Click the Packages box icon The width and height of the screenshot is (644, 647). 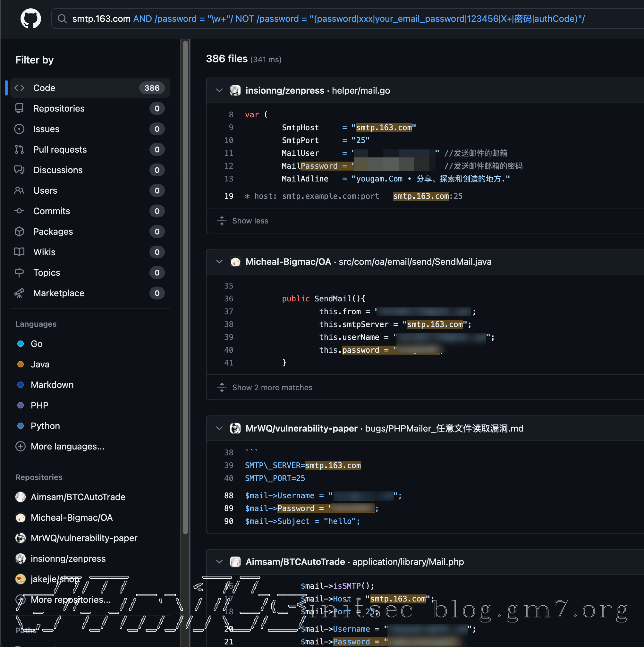(x=20, y=231)
